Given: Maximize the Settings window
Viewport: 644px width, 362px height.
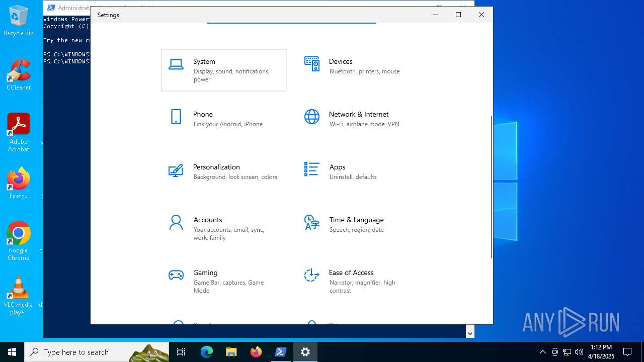Looking at the screenshot, I should (458, 15).
